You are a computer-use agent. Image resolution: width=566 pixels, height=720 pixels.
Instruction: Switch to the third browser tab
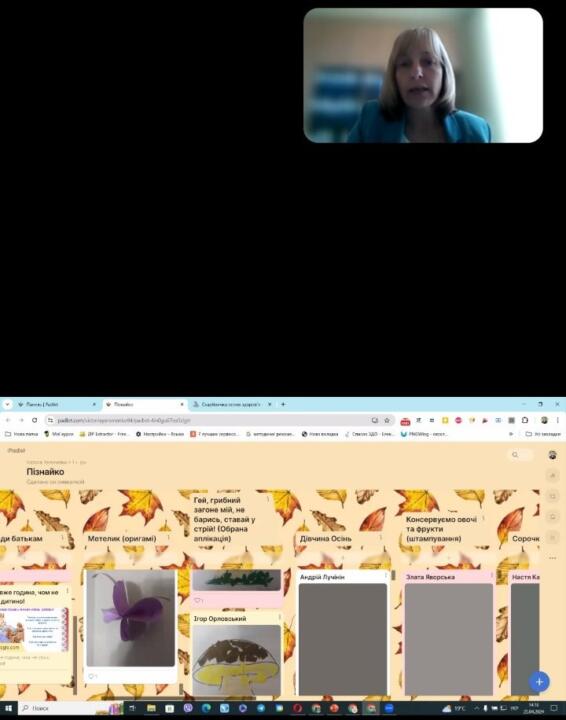[232, 404]
